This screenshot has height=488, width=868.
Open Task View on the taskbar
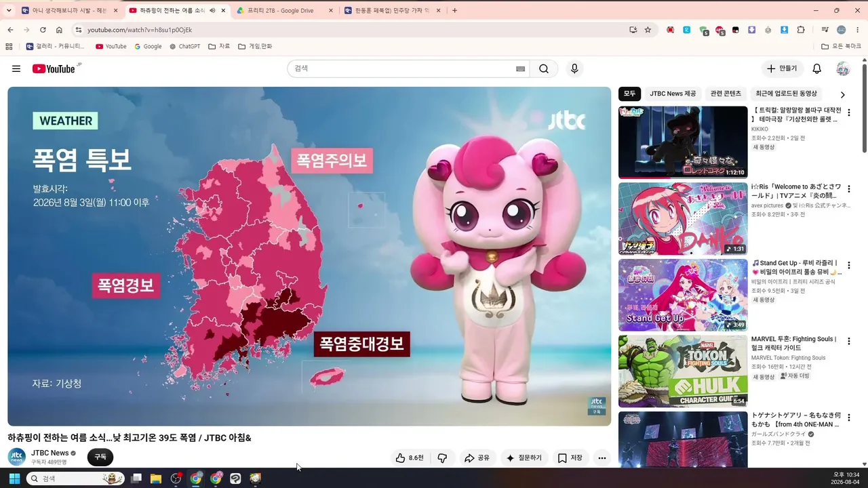(136, 479)
